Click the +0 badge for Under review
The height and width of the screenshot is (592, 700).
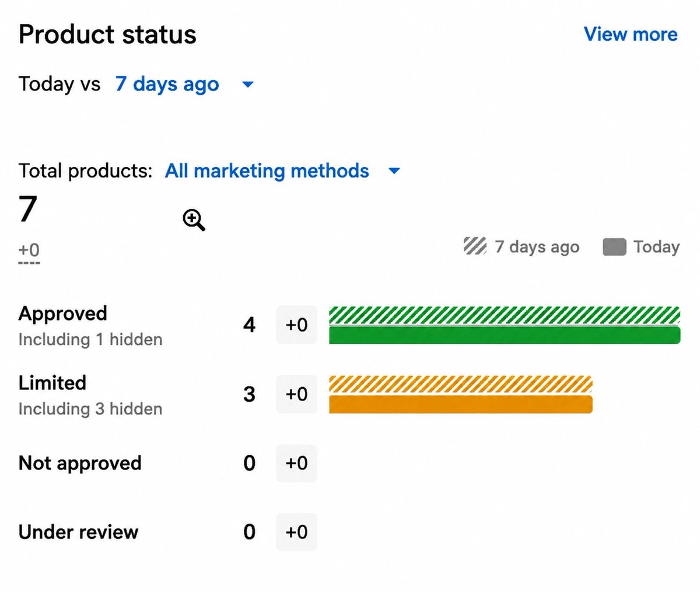296,532
